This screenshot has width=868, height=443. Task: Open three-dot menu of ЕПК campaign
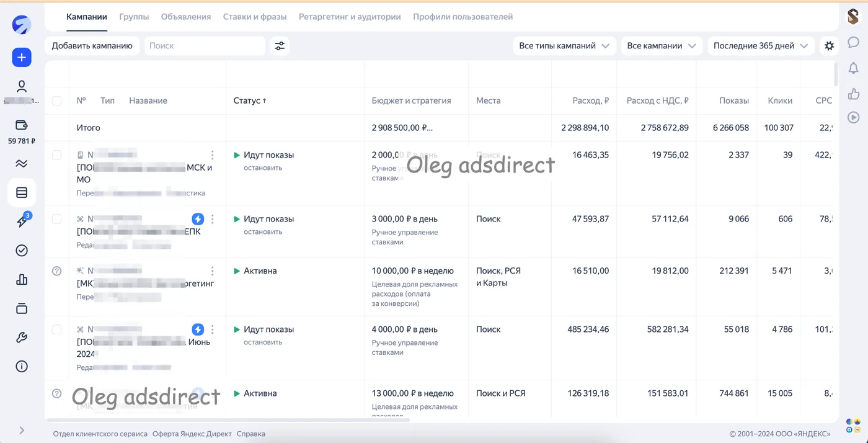[x=213, y=219]
